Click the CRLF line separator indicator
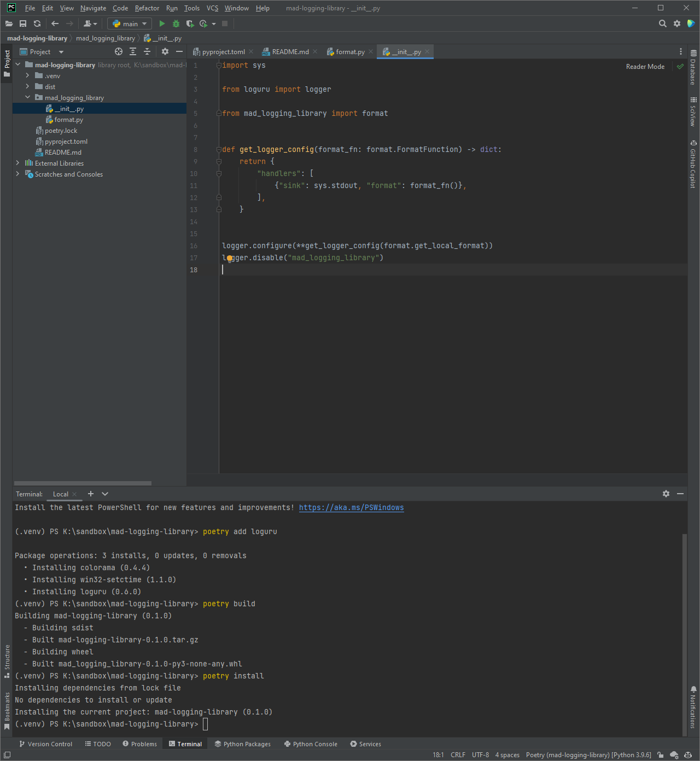The width and height of the screenshot is (700, 761). click(x=458, y=754)
